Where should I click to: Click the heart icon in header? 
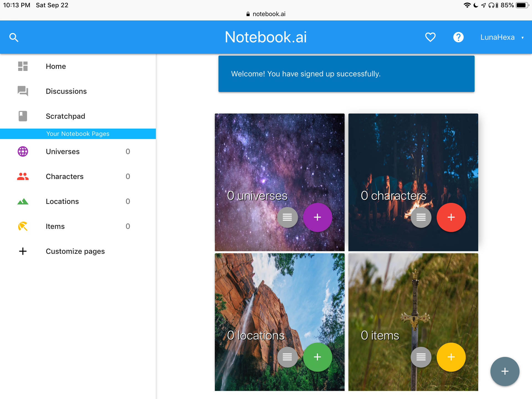coord(430,37)
